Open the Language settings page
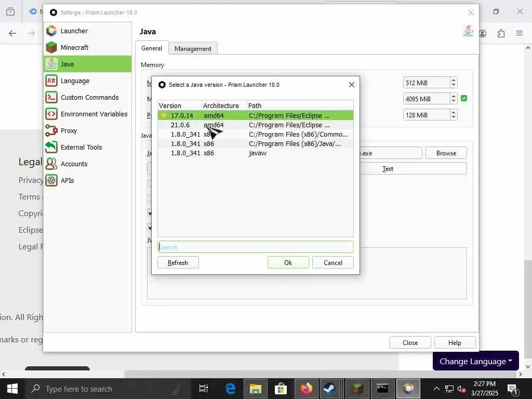 tap(87, 81)
